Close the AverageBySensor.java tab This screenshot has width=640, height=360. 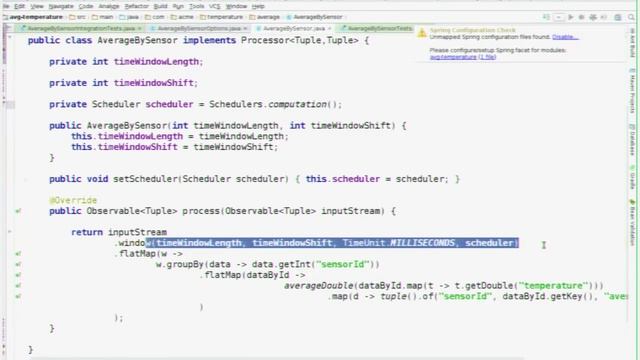[x=329, y=28]
